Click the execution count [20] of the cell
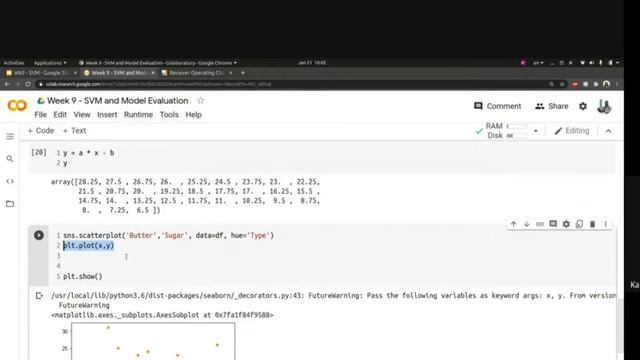The height and width of the screenshot is (360, 640). pos(39,152)
